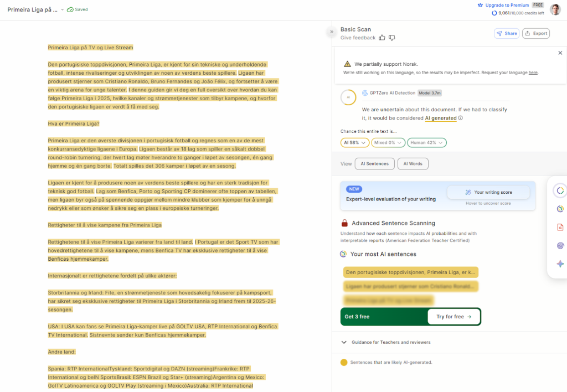The image size is (567, 392).
Task: Open the fingerprint tool in right sidebar
Action: (560, 245)
